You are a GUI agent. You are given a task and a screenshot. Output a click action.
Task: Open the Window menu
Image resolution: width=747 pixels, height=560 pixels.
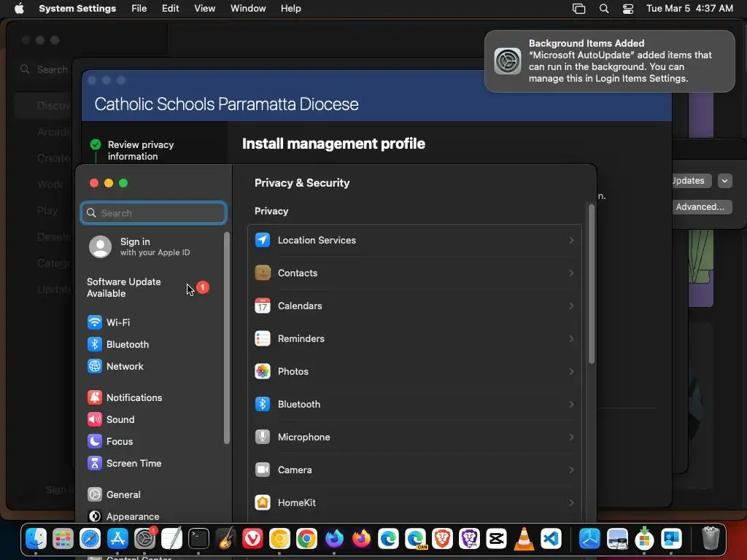pyautogui.click(x=248, y=9)
